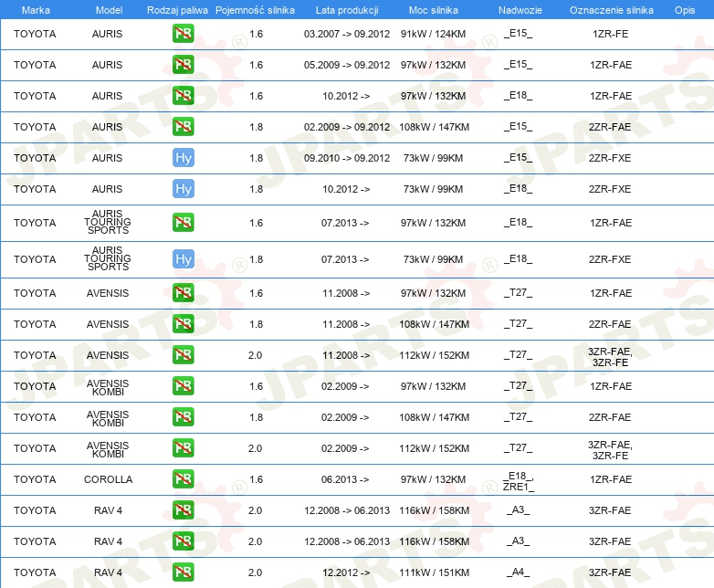This screenshot has width=714, height=588.
Task: Click the 91kW / 124KM power cell
Action: [433, 34]
